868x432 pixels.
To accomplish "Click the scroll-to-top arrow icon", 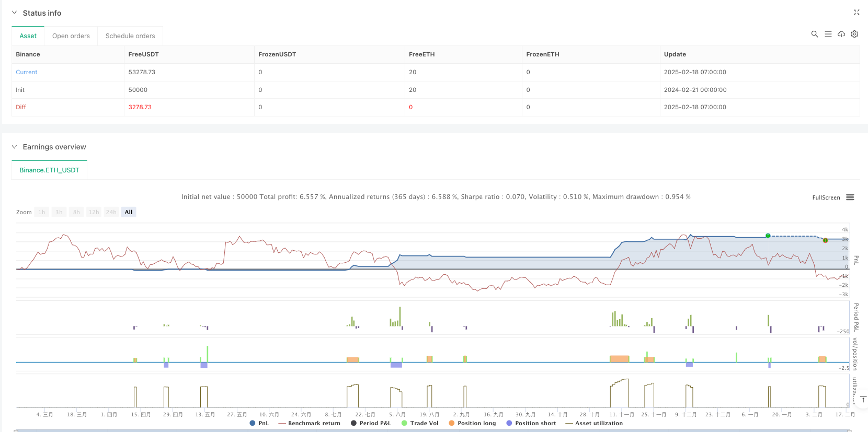I will [863, 399].
